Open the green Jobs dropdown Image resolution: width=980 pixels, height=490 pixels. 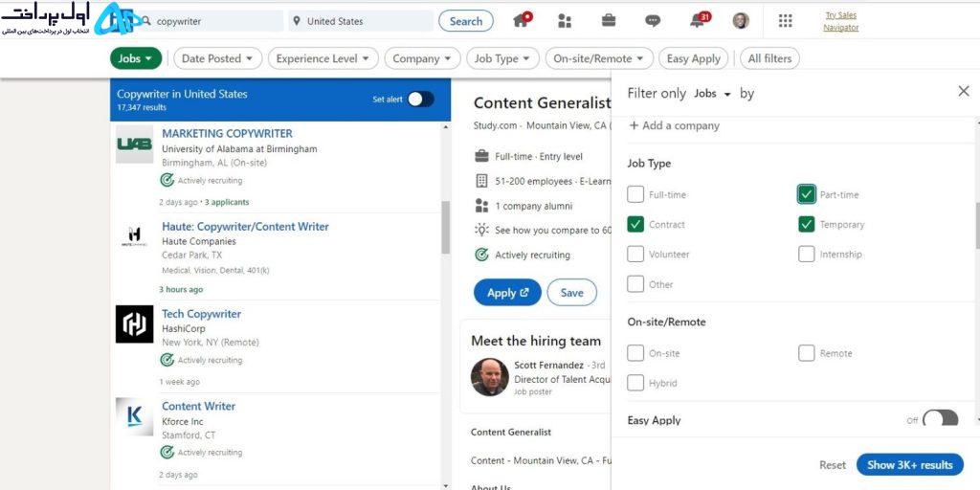pyautogui.click(x=136, y=58)
